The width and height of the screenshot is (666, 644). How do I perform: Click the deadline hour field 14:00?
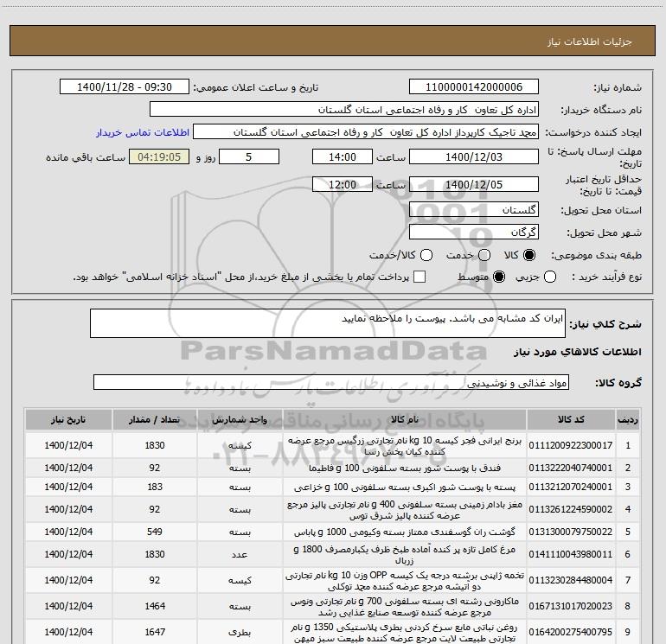coord(343,157)
